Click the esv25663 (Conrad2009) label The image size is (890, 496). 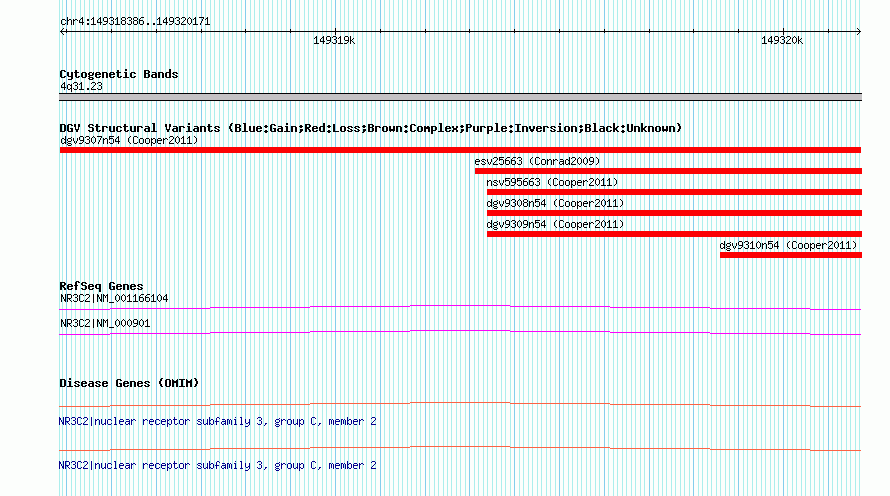click(x=538, y=161)
